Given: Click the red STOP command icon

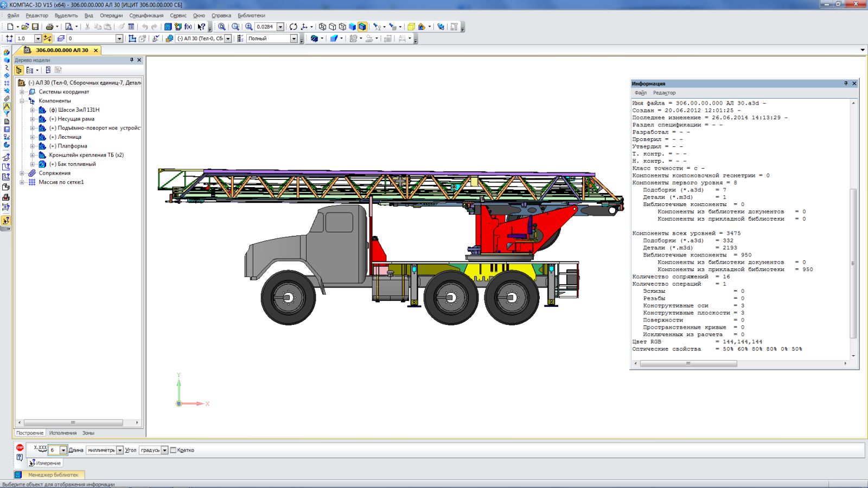Looking at the screenshot, I should 20,448.
